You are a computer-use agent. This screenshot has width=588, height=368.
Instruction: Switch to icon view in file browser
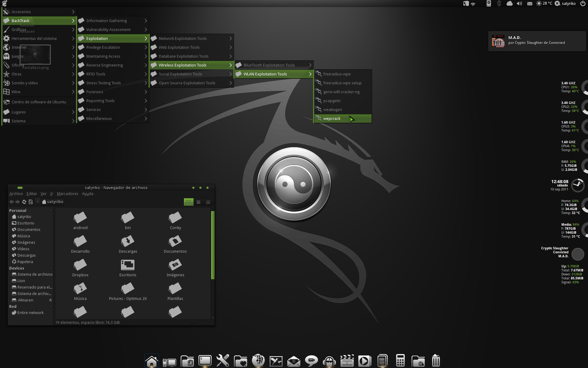189,202
